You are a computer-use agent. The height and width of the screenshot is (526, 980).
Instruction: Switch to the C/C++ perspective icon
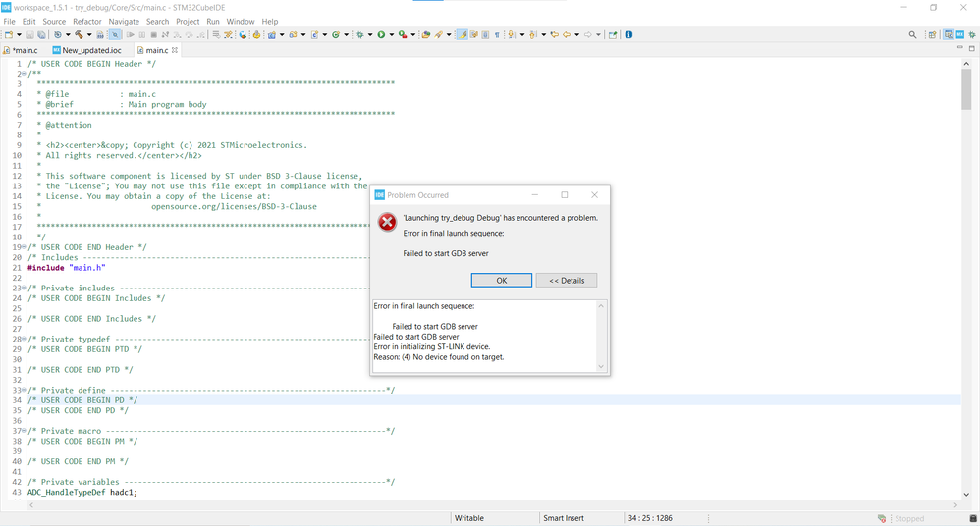coord(949,35)
